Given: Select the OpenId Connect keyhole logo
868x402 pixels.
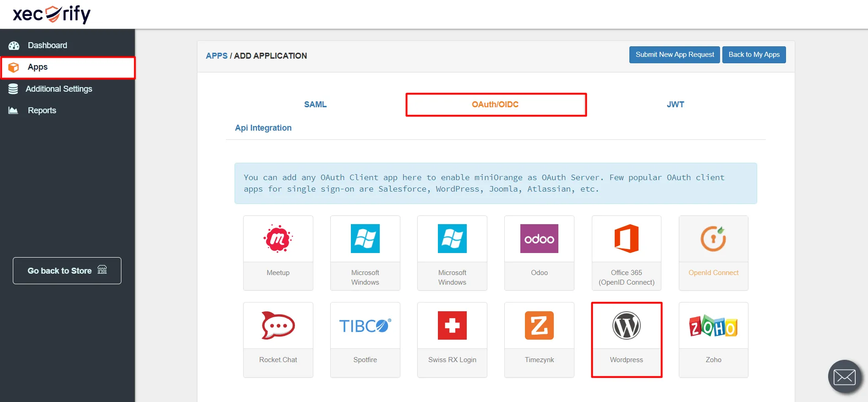Looking at the screenshot, I should click(x=713, y=238).
